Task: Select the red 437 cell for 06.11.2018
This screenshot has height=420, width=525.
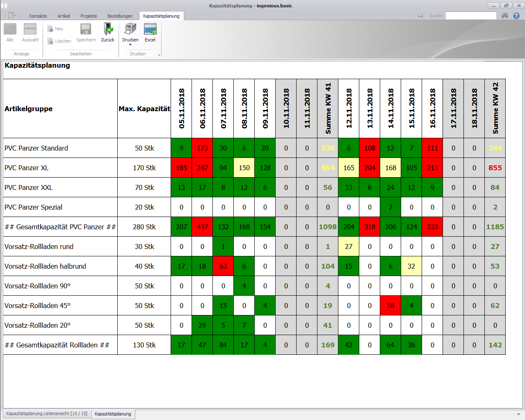Action: [202, 227]
